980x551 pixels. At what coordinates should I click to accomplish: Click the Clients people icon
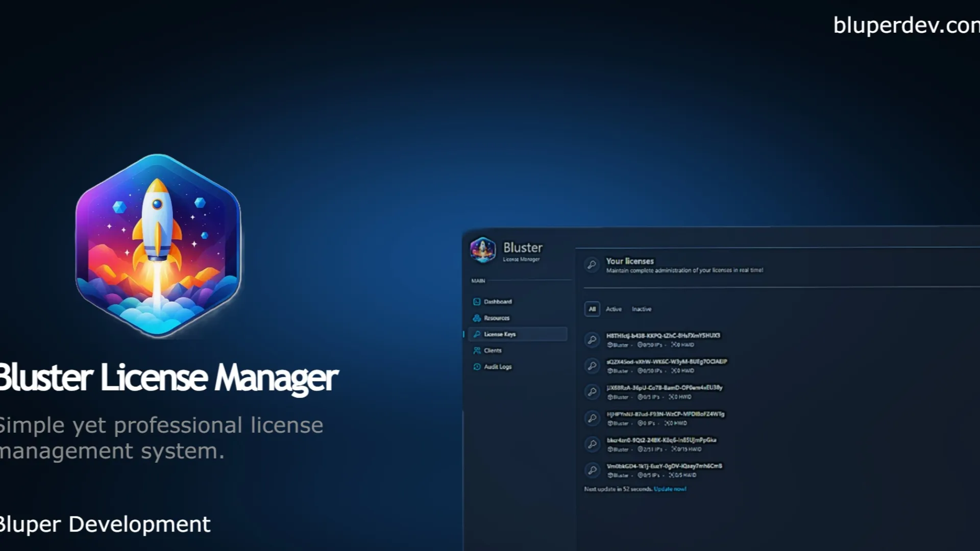[477, 350]
